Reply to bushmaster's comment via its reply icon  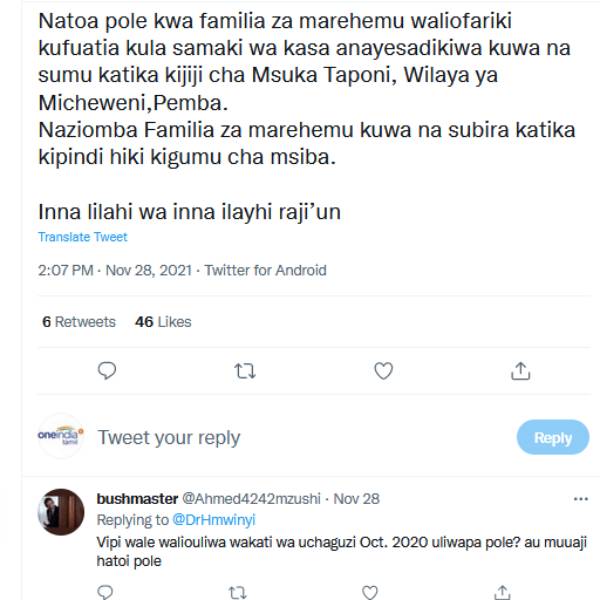coord(107,592)
